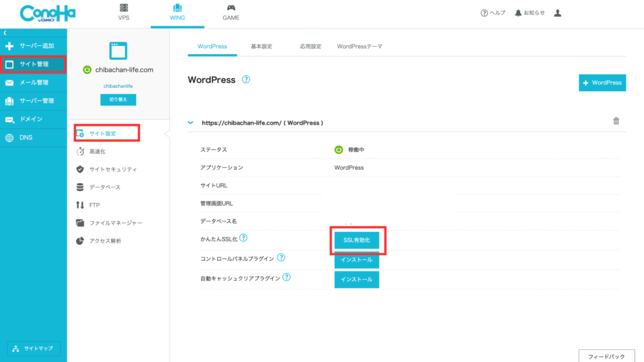Click help icon beside WordPress heading
Viewport: 644px width, 362px height.
(246, 80)
